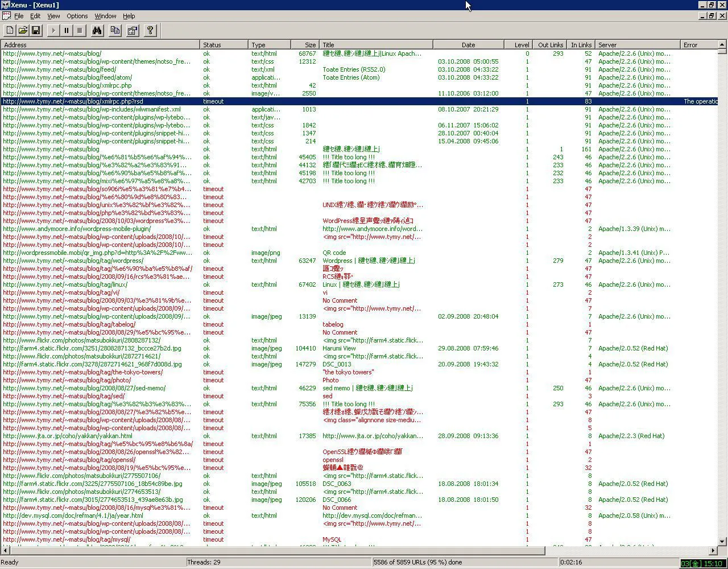Click the Copy toolbar icon

coord(115,31)
